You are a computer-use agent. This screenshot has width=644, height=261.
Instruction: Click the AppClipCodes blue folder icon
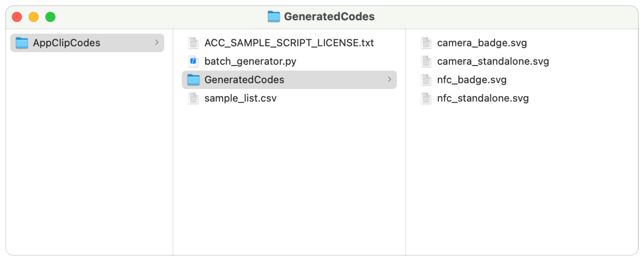click(22, 43)
